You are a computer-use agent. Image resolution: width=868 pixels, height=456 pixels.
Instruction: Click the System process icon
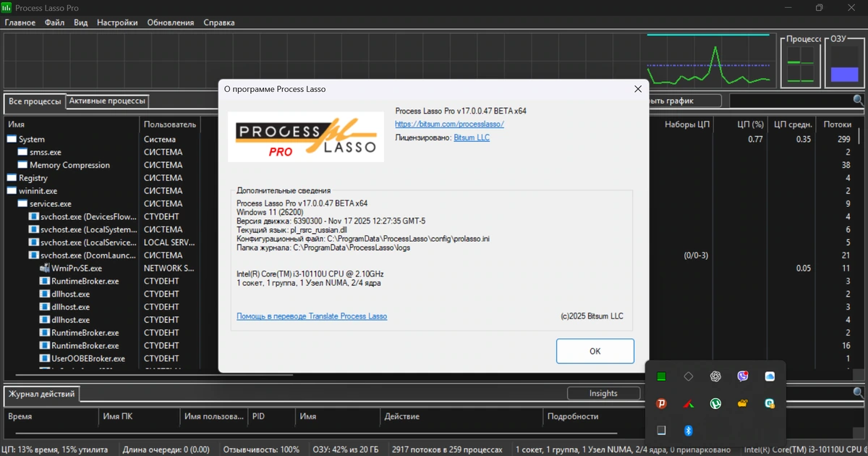click(x=12, y=139)
